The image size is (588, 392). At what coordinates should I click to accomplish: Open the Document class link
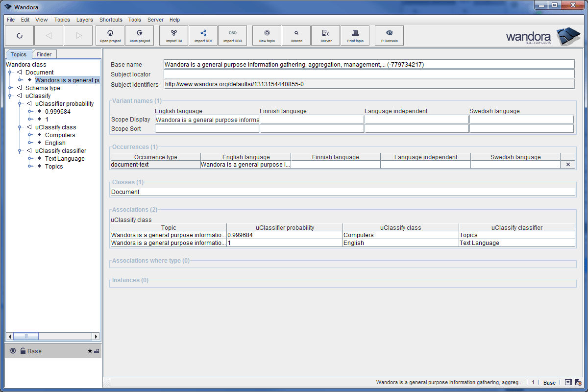[x=125, y=192]
